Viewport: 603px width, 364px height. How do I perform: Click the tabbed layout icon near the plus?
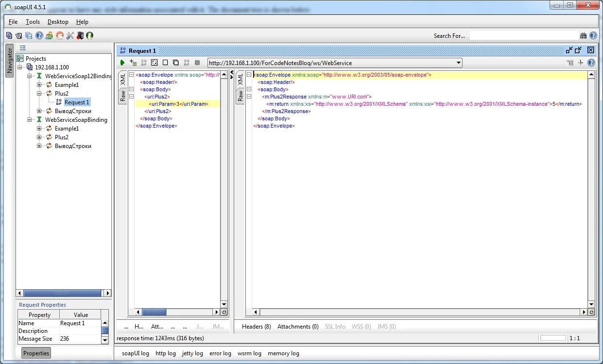coord(570,63)
